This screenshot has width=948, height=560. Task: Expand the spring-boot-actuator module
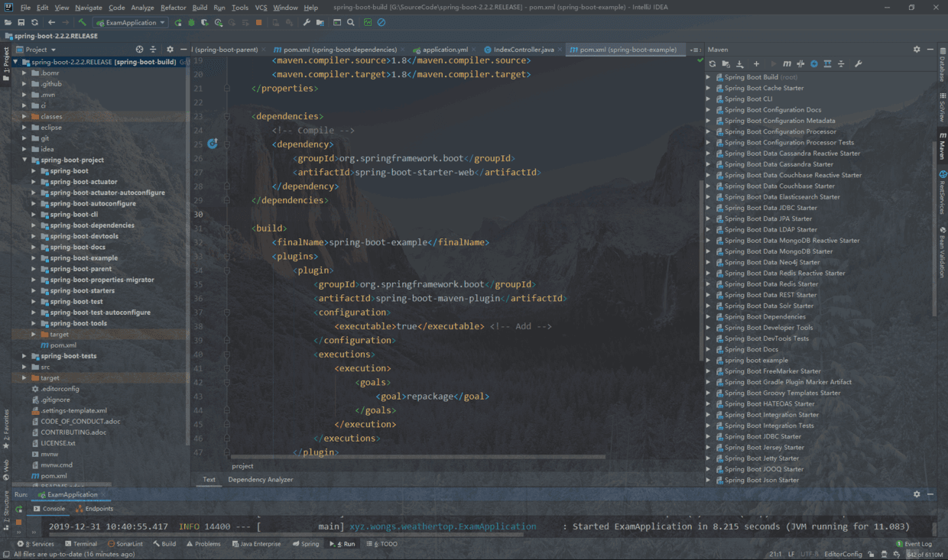[x=34, y=182]
